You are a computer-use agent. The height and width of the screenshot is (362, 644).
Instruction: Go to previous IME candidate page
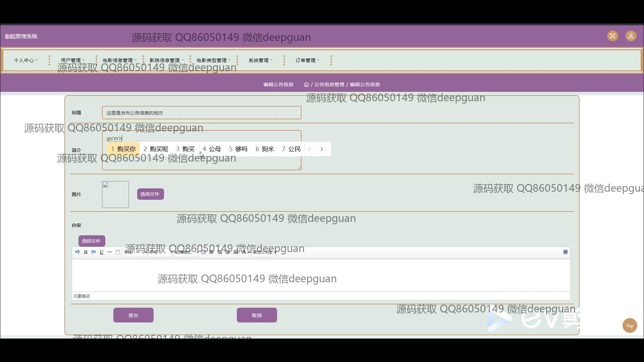pos(310,149)
